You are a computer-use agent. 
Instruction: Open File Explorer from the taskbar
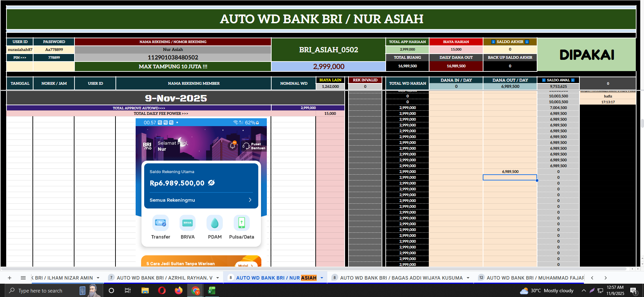tap(145, 291)
